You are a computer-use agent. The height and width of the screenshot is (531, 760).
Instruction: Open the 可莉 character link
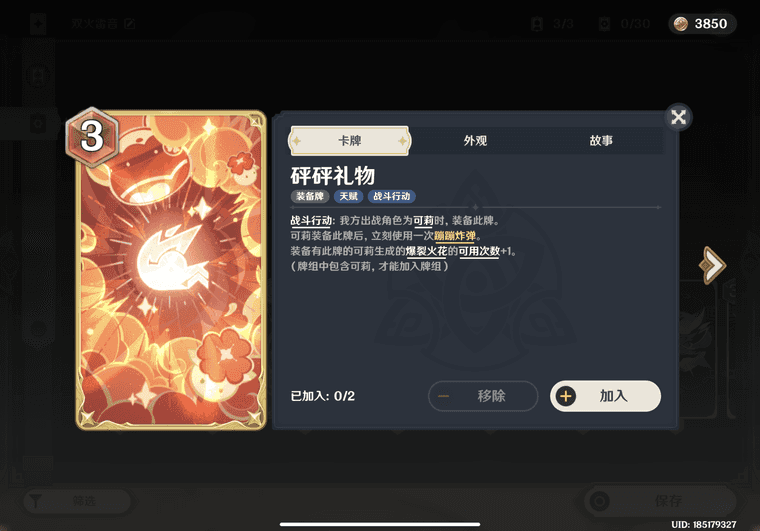(423, 220)
